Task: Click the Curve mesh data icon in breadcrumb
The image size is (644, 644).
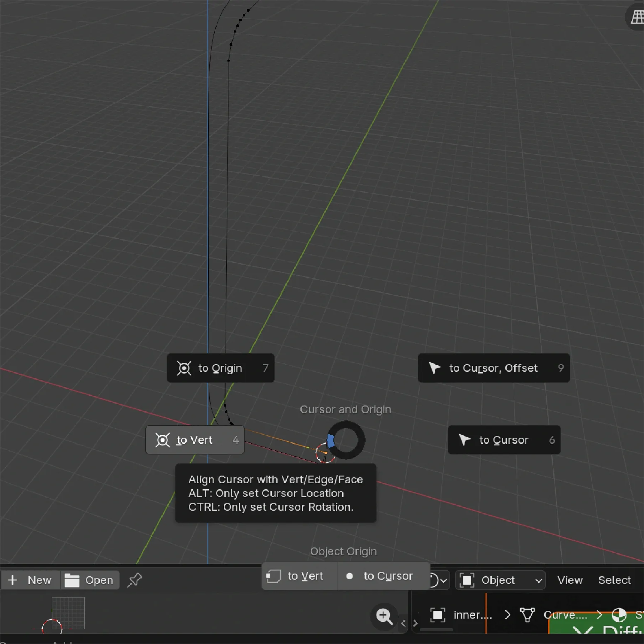Action: pos(527,615)
